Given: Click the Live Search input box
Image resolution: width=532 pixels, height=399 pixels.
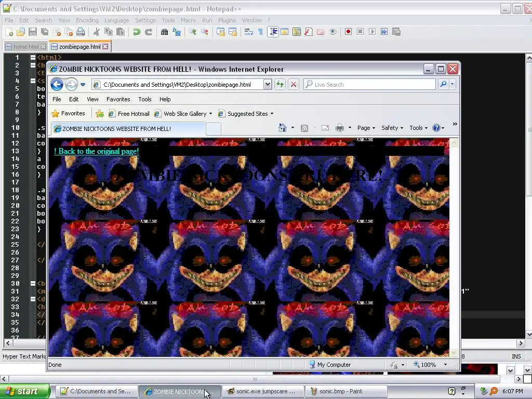Looking at the screenshot, I should (x=369, y=85).
